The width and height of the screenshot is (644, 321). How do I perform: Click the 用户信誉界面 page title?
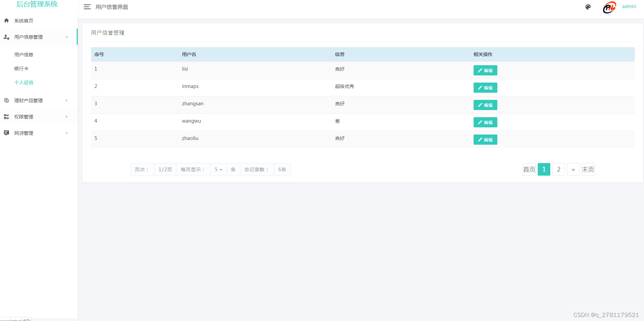(112, 7)
